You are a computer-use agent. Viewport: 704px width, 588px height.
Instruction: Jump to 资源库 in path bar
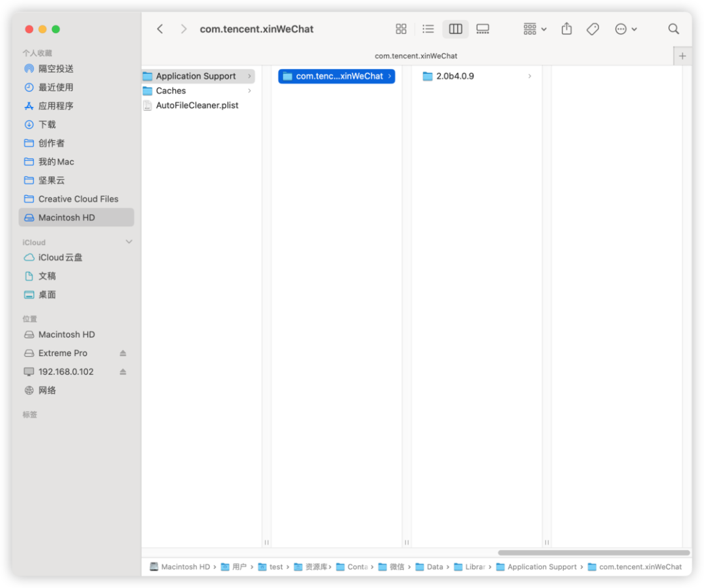point(311,567)
